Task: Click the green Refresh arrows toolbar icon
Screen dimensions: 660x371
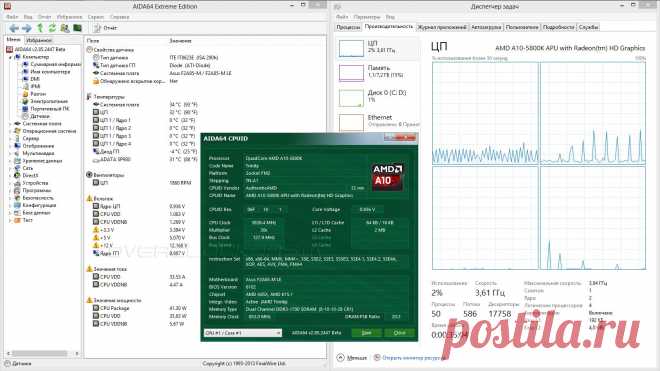Action: [52, 28]
